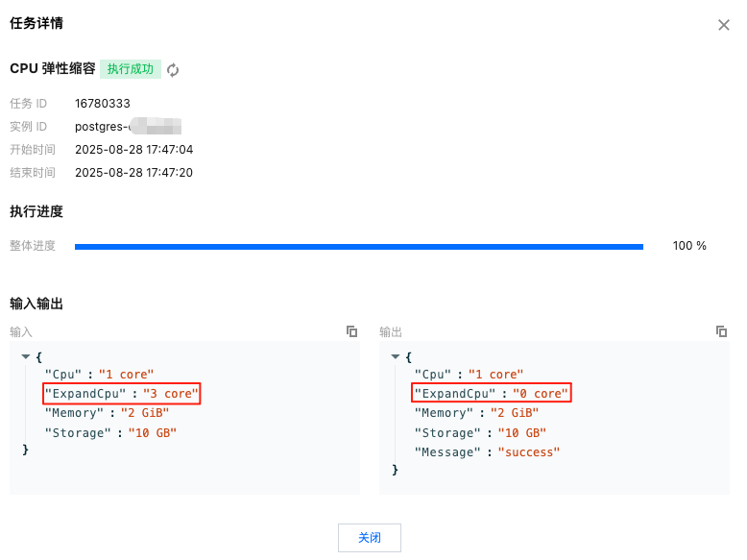Copy the 输出 JSON with copy icon
This screenshot has height=560, width=747.
pos(721,331)
